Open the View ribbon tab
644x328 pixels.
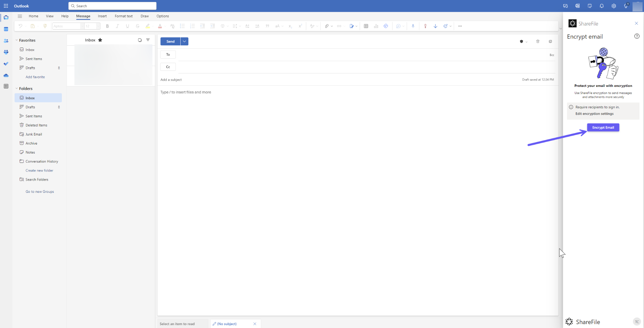[50, 16]
